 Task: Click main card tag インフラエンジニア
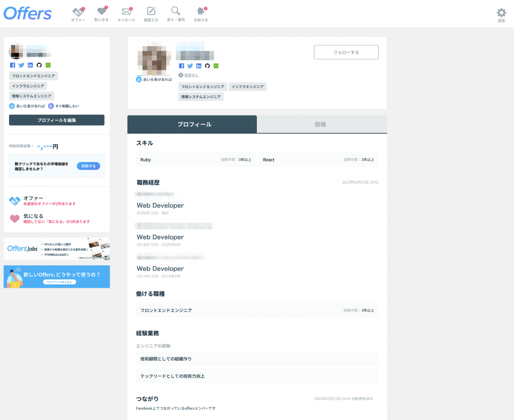click(248, 87)
